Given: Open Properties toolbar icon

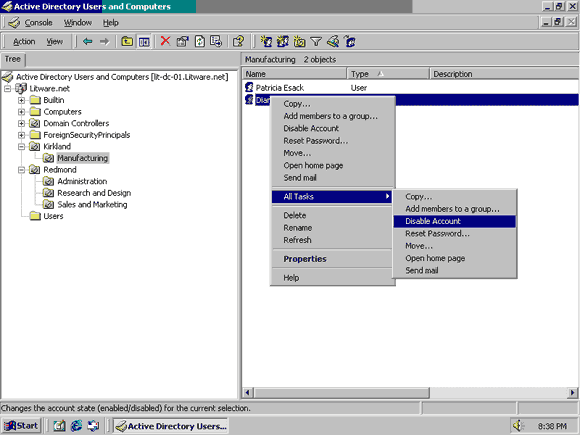Looking at the screenshot, I should [182, 41].
